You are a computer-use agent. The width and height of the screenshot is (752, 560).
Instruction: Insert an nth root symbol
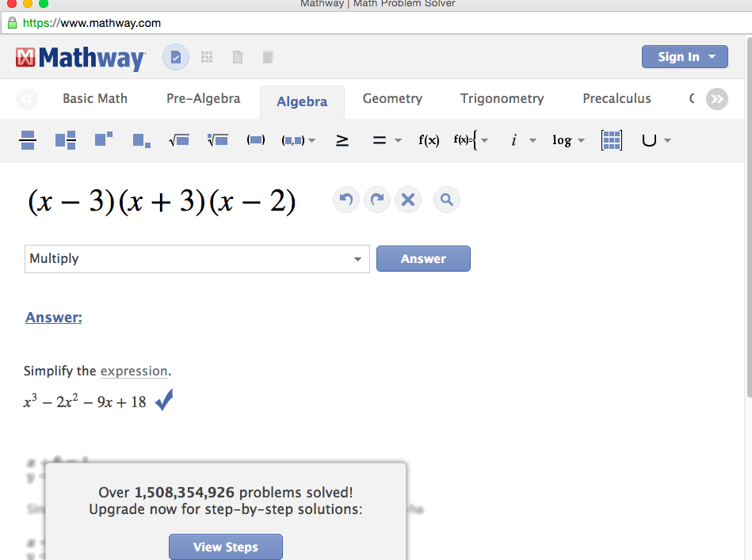coord(218,140)
